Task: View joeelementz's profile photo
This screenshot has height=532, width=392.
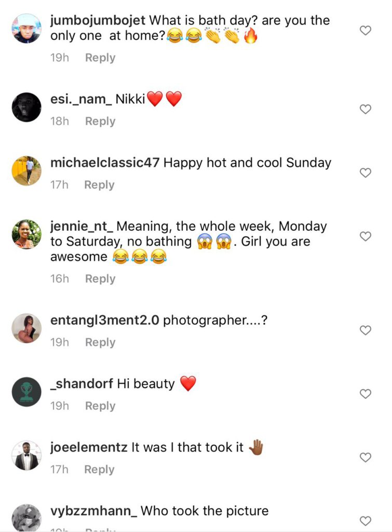Action: pyautogui.click(x=26, y=456)
